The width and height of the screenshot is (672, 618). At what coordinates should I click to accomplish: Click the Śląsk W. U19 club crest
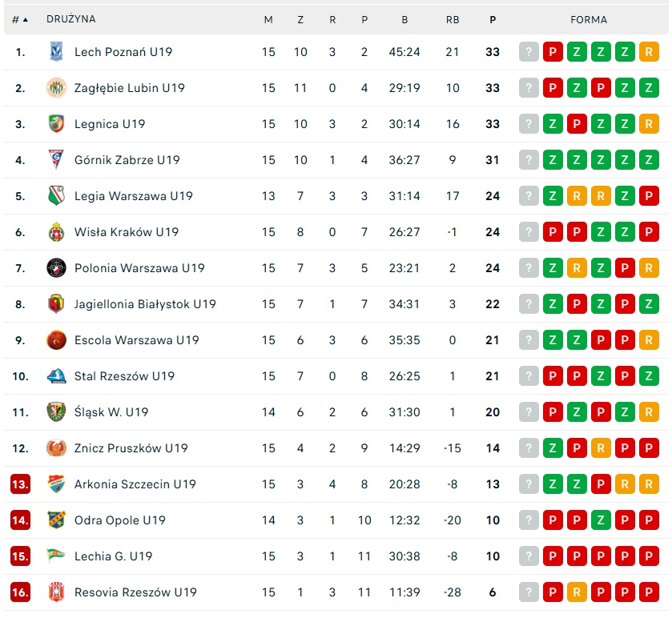56,412
